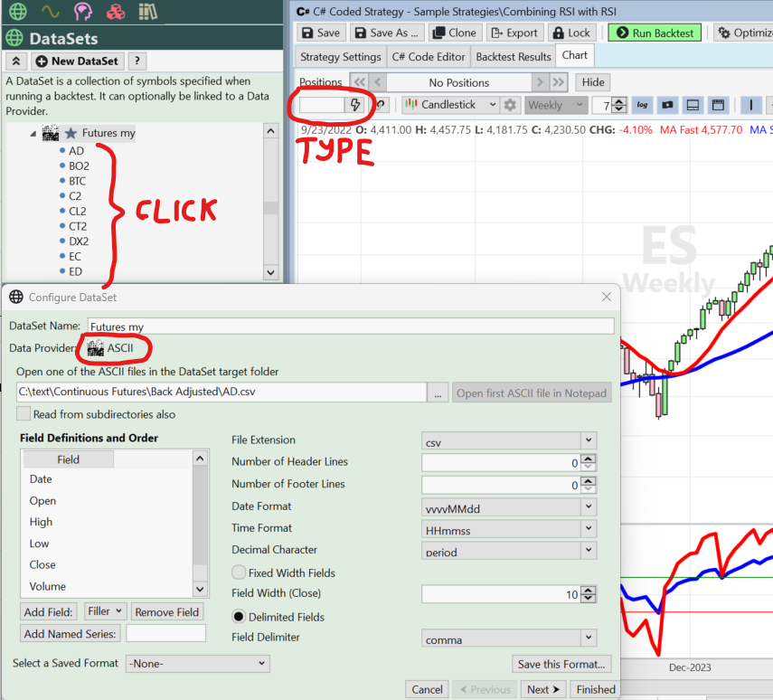Select symbol BTC in dataset tree
This screenshot has height=700, width=773.
pos(78,182)
